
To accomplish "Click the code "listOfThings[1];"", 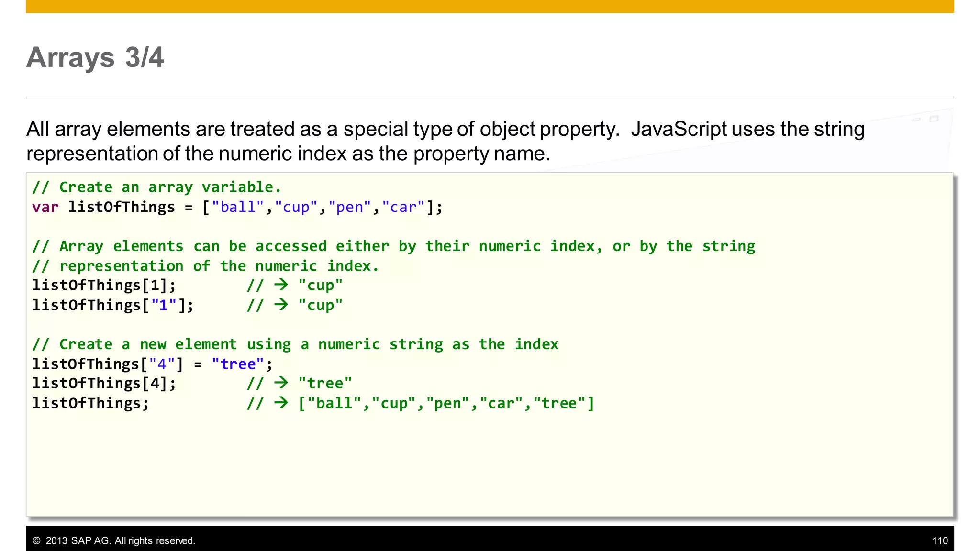I will [x=104, y=286].
